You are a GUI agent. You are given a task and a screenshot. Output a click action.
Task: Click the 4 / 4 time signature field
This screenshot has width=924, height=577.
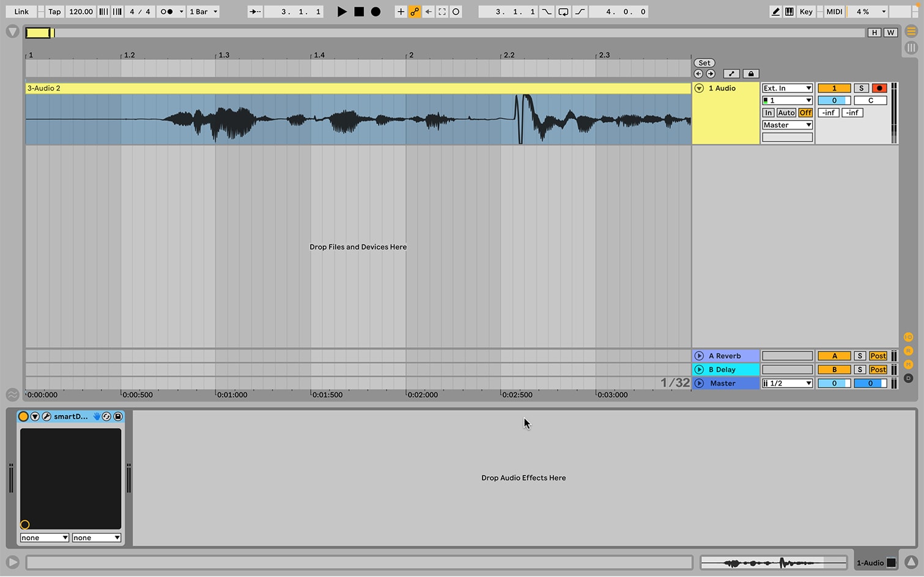(x=139, y=12)
